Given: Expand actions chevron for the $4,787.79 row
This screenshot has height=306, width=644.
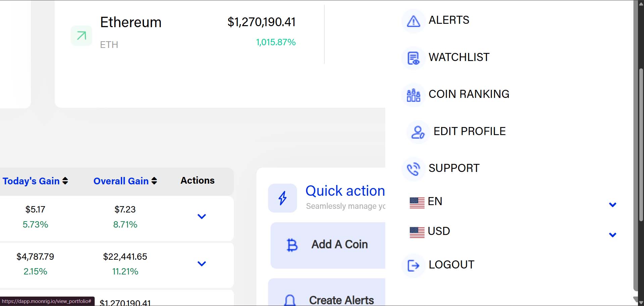Looking at the screenshot, I should click(x=202, y=264).
